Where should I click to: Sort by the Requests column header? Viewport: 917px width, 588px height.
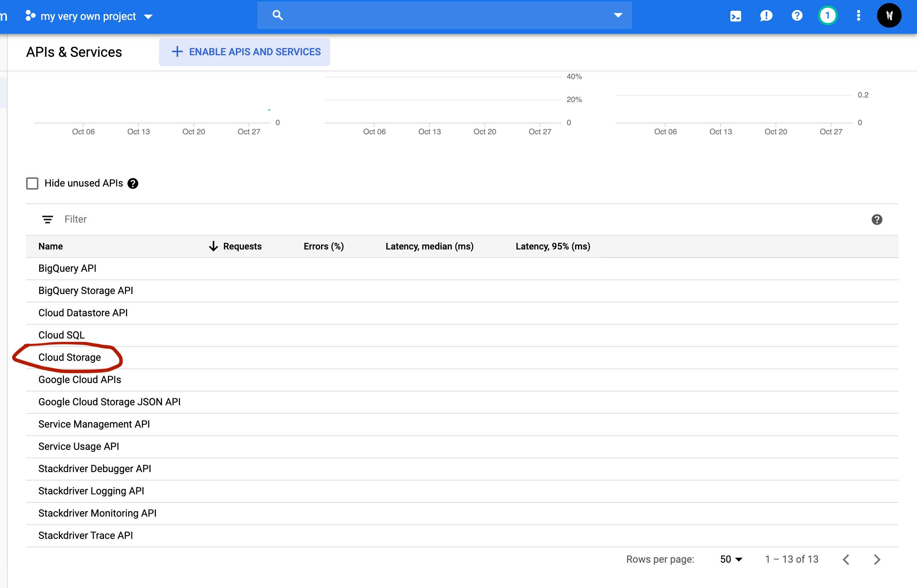click(242, 246)
